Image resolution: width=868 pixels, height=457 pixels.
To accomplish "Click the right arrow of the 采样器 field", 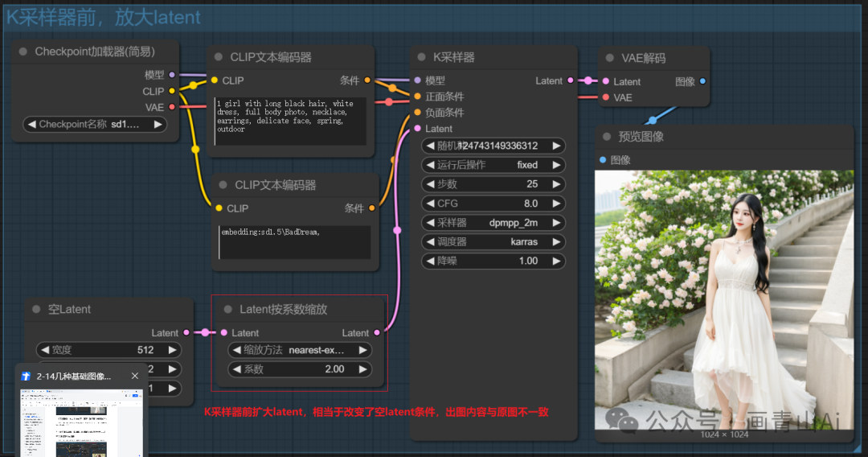I will (556, 223).
